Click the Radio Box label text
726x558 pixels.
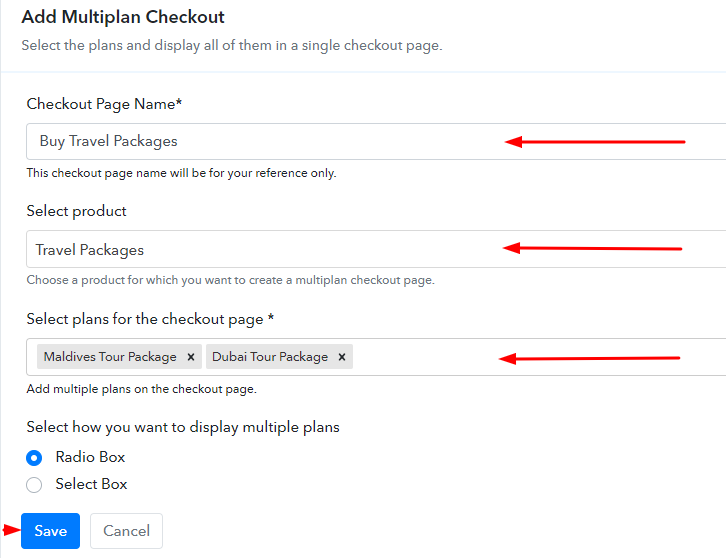tap(90, 457)
